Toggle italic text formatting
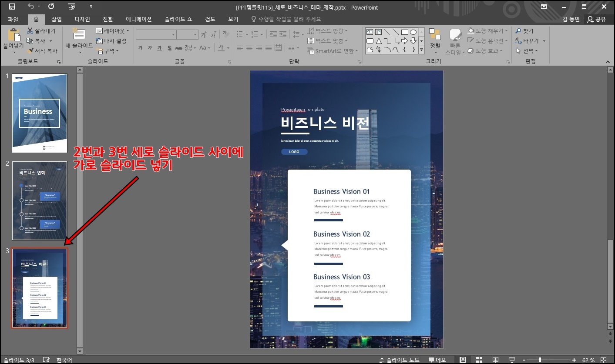 (150, 48)
